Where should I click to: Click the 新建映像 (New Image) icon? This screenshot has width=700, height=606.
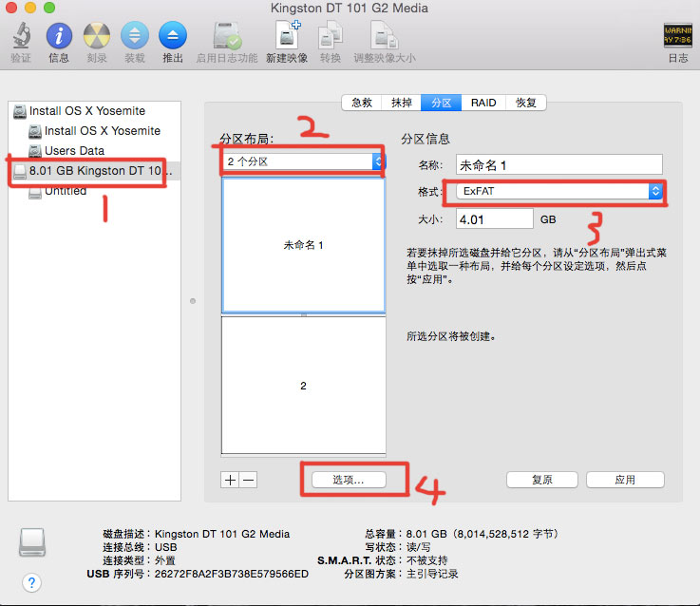pyautogui.click(x=288, y=37)
